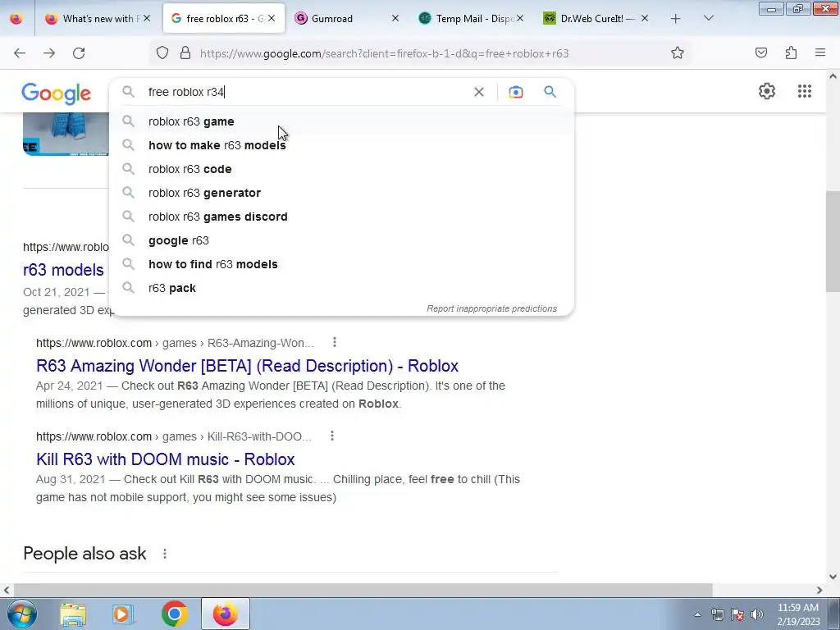The width and height of the screenshot is (840, 630).
Task: Search by image camera icon
Action: 515,92
